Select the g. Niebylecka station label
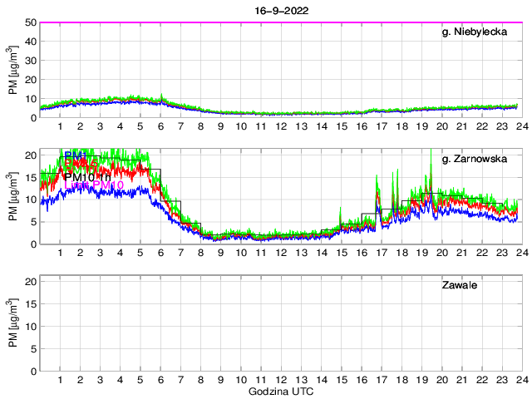The width and height of the screenshot is (532, 399). 480,32
